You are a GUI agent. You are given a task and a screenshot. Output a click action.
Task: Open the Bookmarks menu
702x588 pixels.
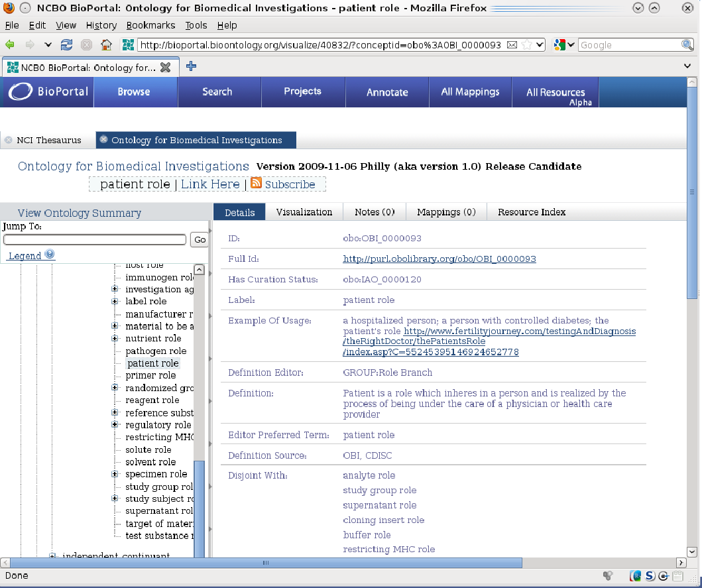pyautogui.click(x=150, y=25)
